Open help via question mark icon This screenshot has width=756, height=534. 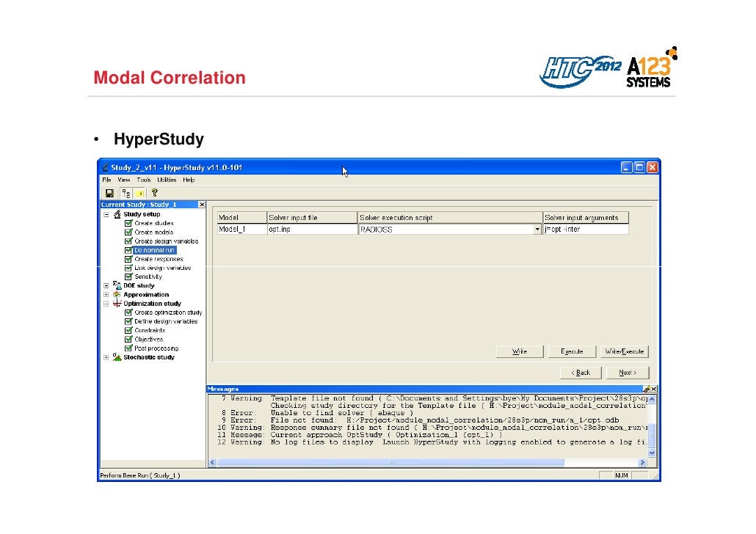(154, 193)
